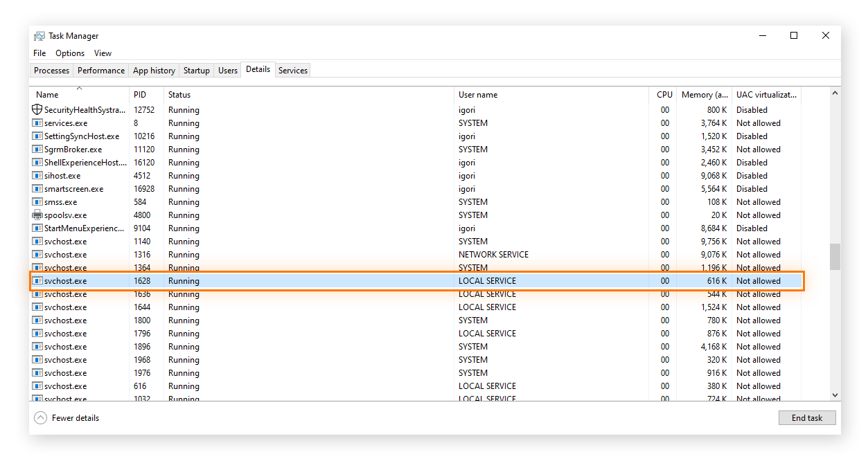The image size is (868, 461).
Task: Click icon of svchost.exe with PID 1644
Action: coord(37,307)
